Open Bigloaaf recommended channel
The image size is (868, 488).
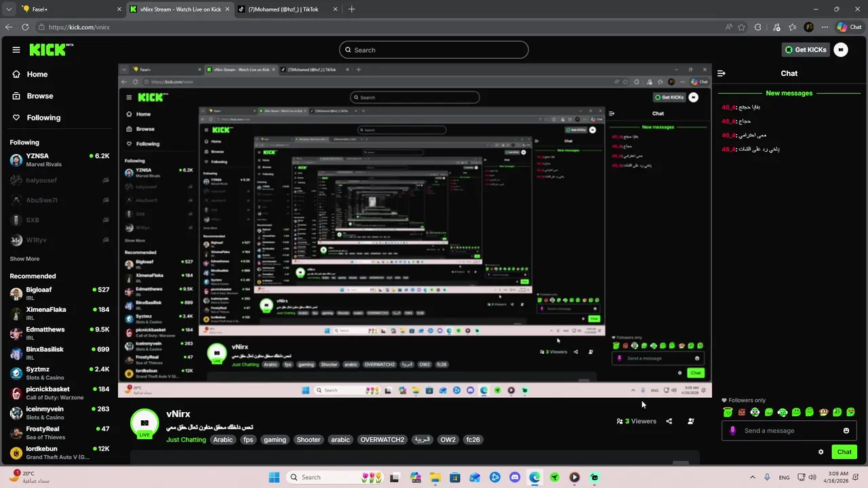[x=60, y=293]
